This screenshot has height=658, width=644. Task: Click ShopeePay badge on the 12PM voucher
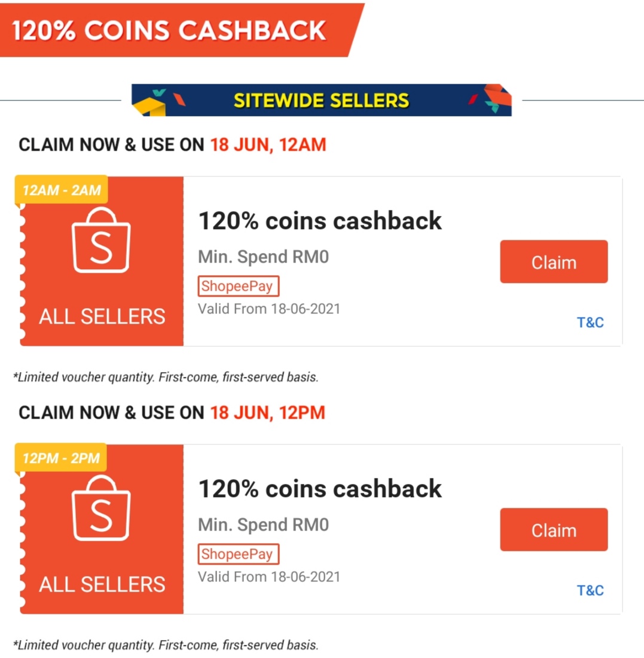(237, 554)
